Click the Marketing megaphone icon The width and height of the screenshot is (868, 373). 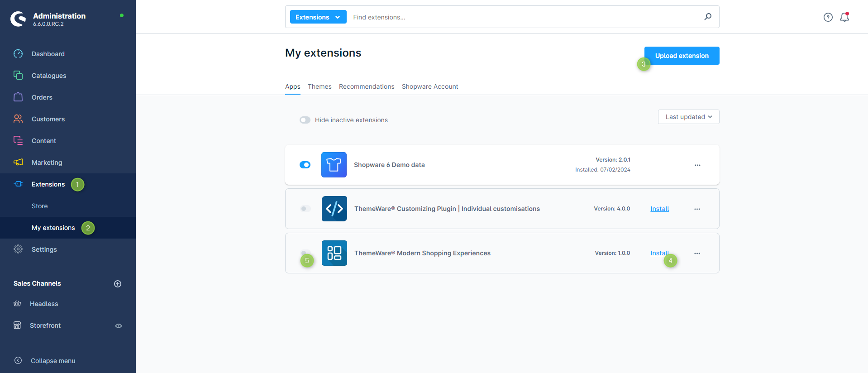[18, 162]
